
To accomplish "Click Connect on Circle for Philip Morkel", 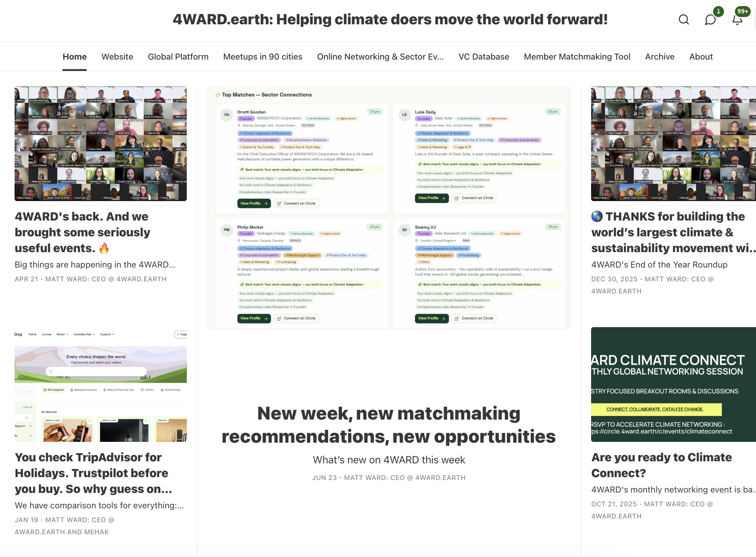I will (296, 318).
